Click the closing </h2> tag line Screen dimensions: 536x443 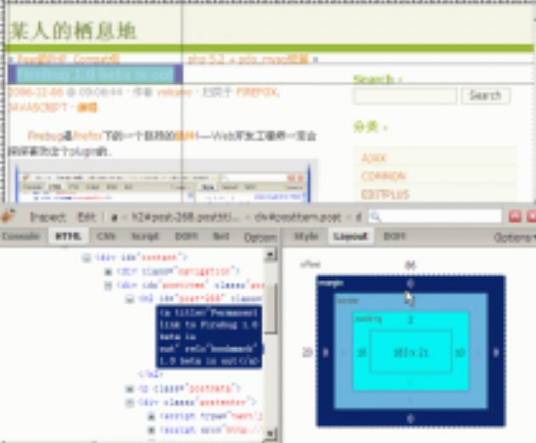(x=150, y=374)
